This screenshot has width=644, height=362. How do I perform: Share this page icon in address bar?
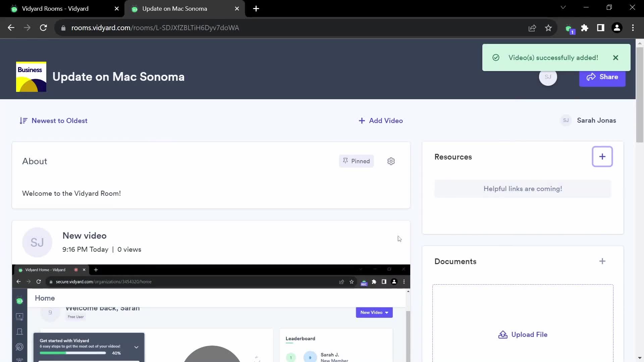click(x=532, y=28)
